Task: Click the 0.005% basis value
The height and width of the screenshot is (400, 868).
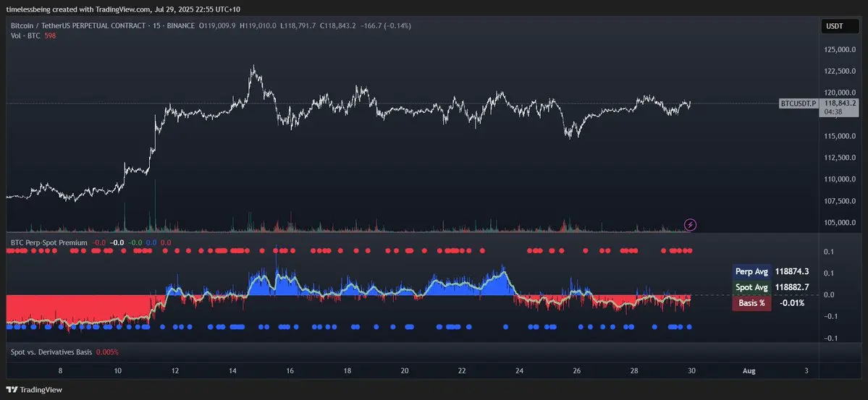Action: [107, 352]
